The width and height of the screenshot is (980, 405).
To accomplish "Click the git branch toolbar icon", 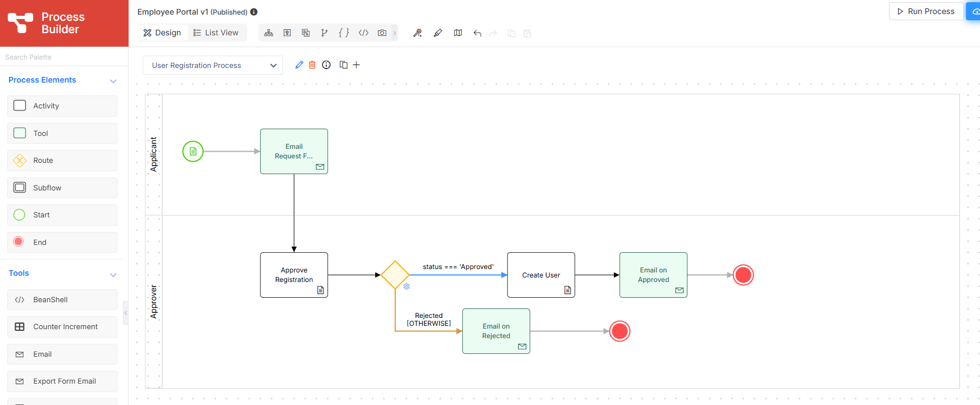I will tap(324, 33).
